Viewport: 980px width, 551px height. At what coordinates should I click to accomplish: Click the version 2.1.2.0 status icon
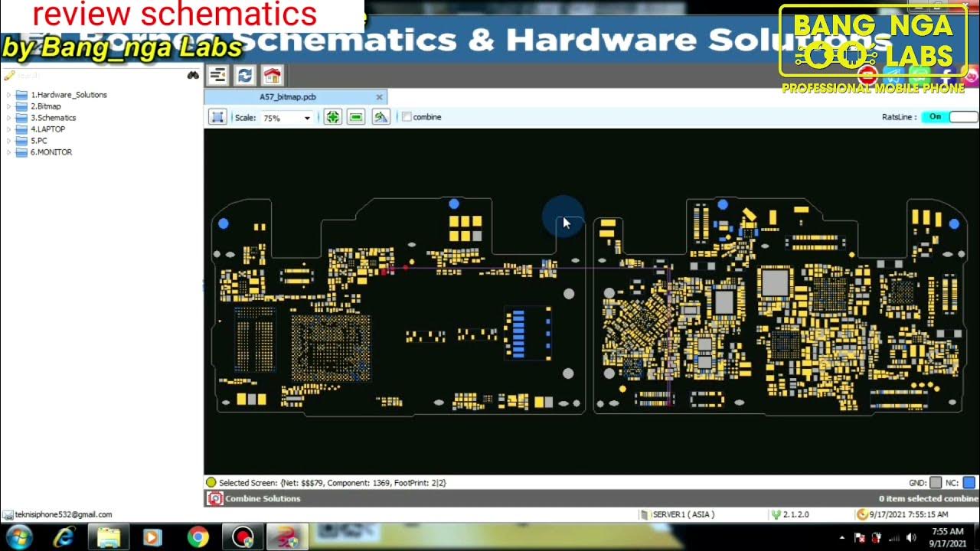[776, 514]
